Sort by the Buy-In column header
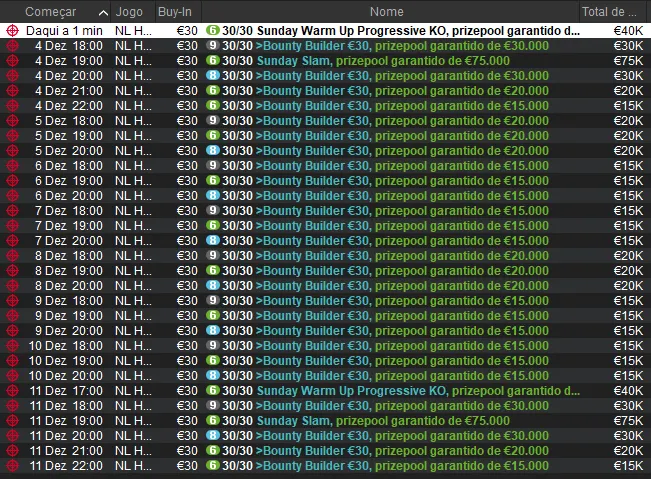The height and width of the screenshot is (479, 651). tap(174, 12)
